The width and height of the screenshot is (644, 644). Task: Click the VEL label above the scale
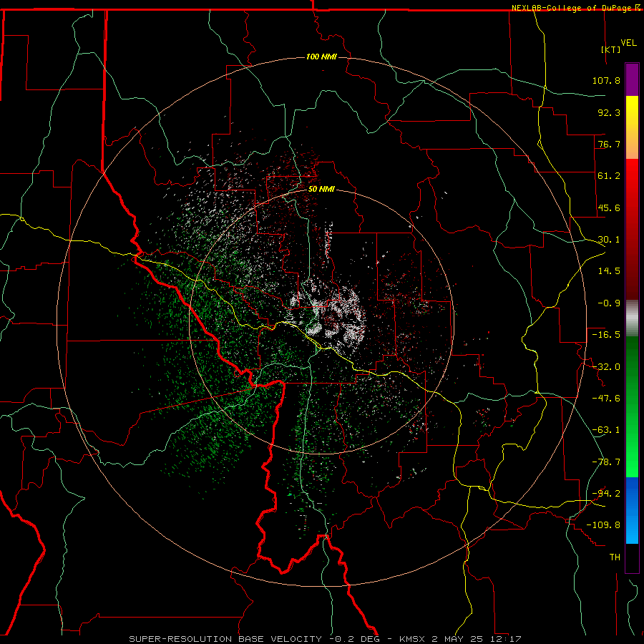coord(628,43)
